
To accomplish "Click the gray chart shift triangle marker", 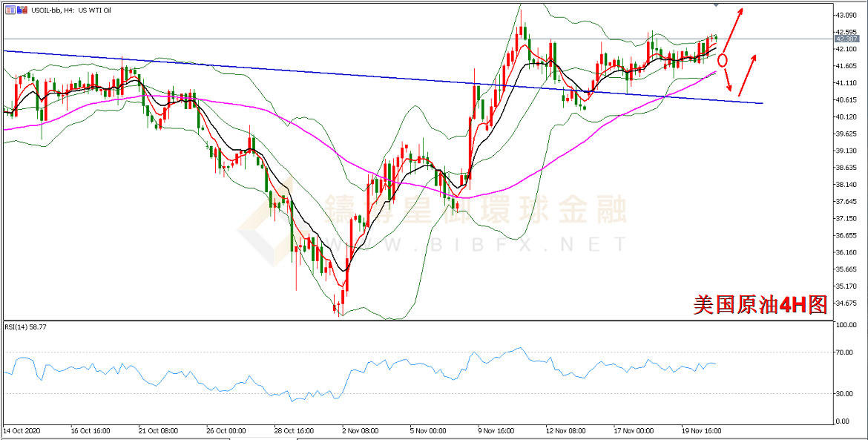I will pos(716,4).
